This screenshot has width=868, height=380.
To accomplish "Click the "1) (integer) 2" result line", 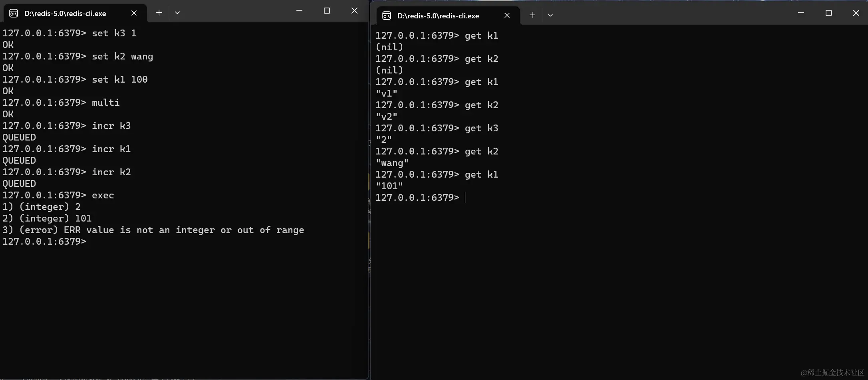I will (42, 207).
